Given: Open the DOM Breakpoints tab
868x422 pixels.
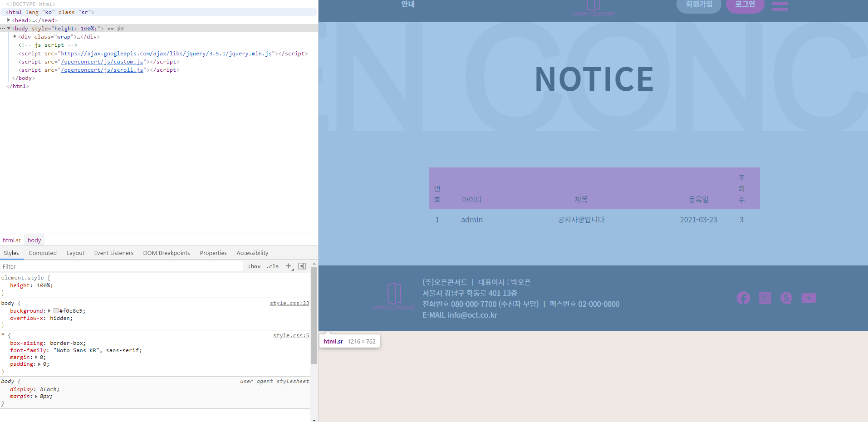Looking at the screenshot, I should [x=167, y=253].
